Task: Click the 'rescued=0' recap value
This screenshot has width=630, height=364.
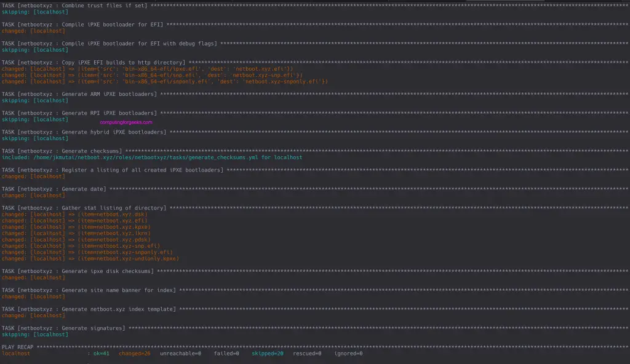Action: point(307,354)
